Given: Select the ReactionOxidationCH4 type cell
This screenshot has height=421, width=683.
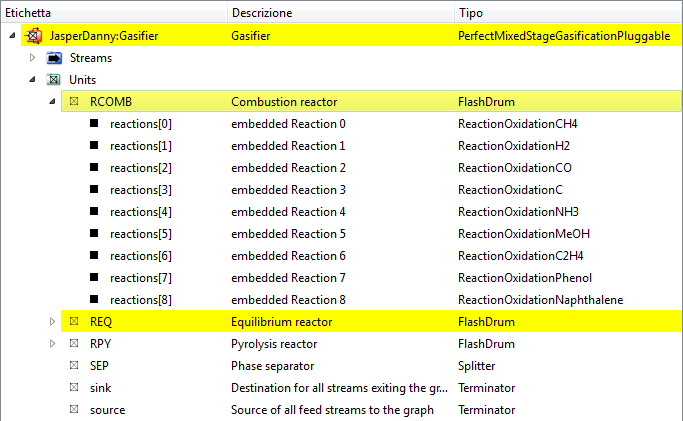Looking at the screenshot, I should pyautogui.click(x=517, y=124).
